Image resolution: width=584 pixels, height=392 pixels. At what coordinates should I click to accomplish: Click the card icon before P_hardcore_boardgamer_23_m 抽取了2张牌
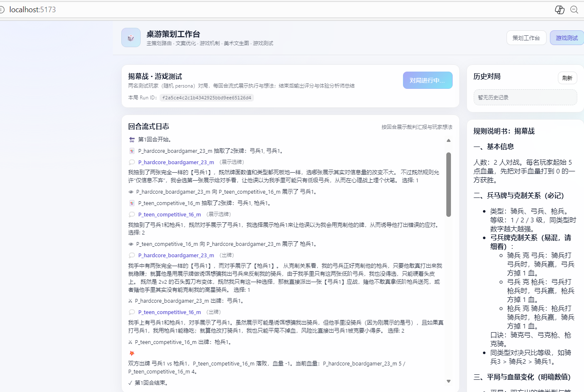click(x=132, y=151)
